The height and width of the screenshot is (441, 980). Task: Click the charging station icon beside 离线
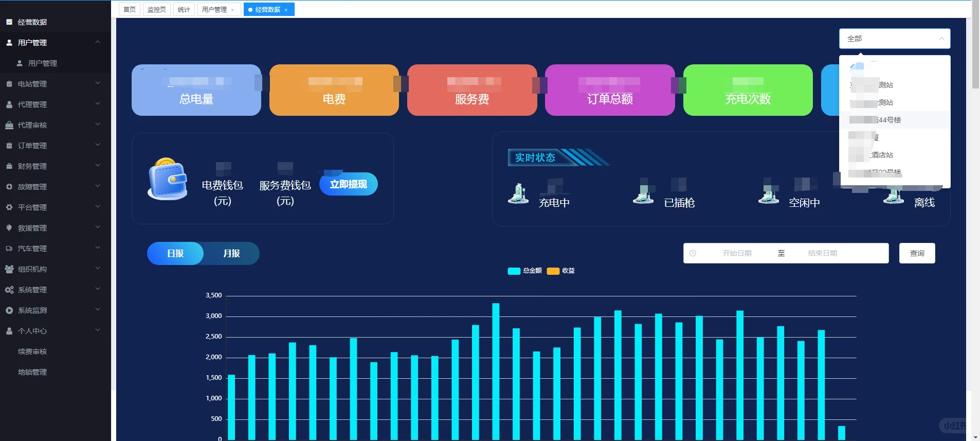tap(894, 196)
